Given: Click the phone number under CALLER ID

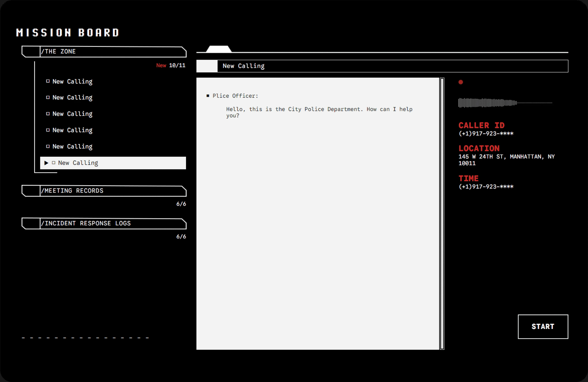Looking at the screenshot, I should click(486, 134).
